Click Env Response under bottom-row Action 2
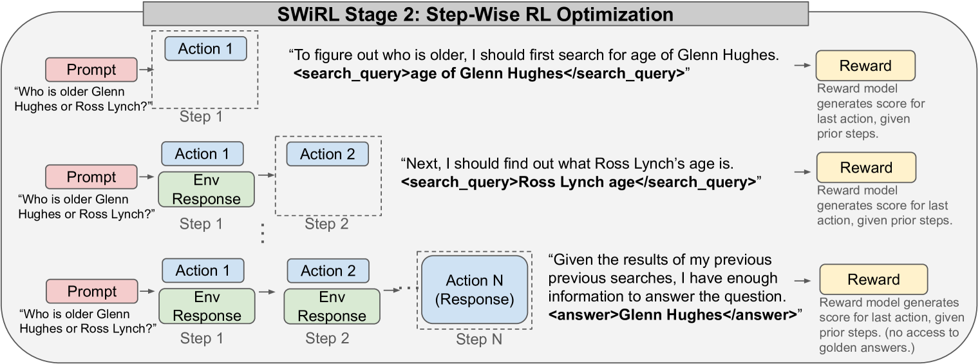 click(x=332, y=306)
